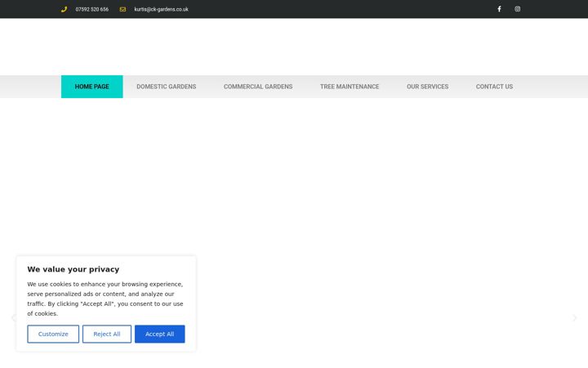This screenshot has width=588, height=368.
Task: Navigate to Contact Us page
Action: (x=494, y=87)
